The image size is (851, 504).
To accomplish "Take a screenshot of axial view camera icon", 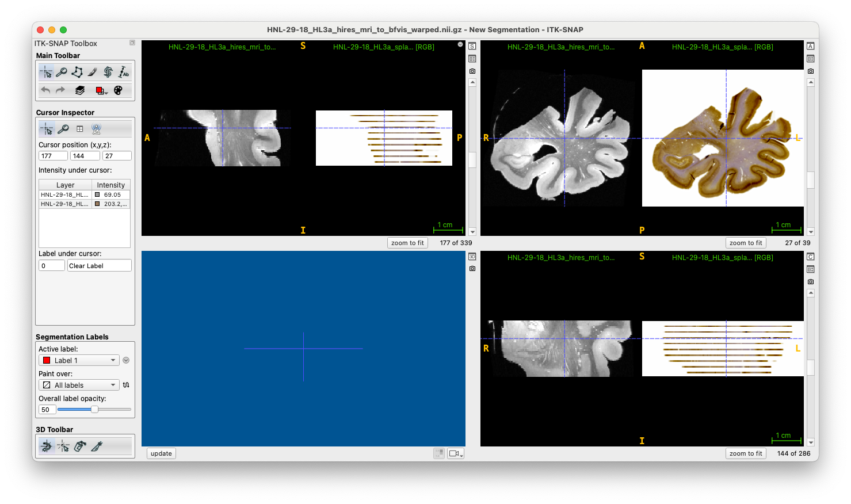I will coord(810,71).
